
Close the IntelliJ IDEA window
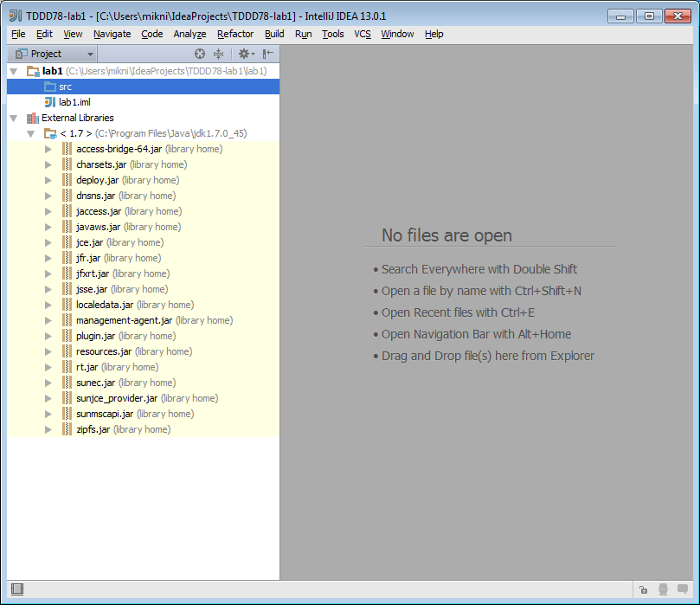[678, 16]
